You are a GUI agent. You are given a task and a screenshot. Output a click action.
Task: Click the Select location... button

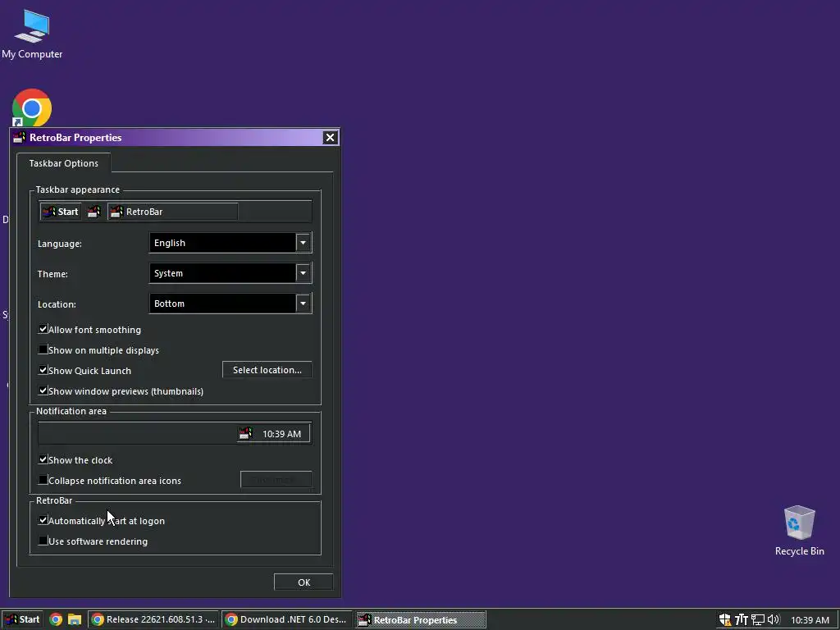pyautogui.click(x=267, y=370)
